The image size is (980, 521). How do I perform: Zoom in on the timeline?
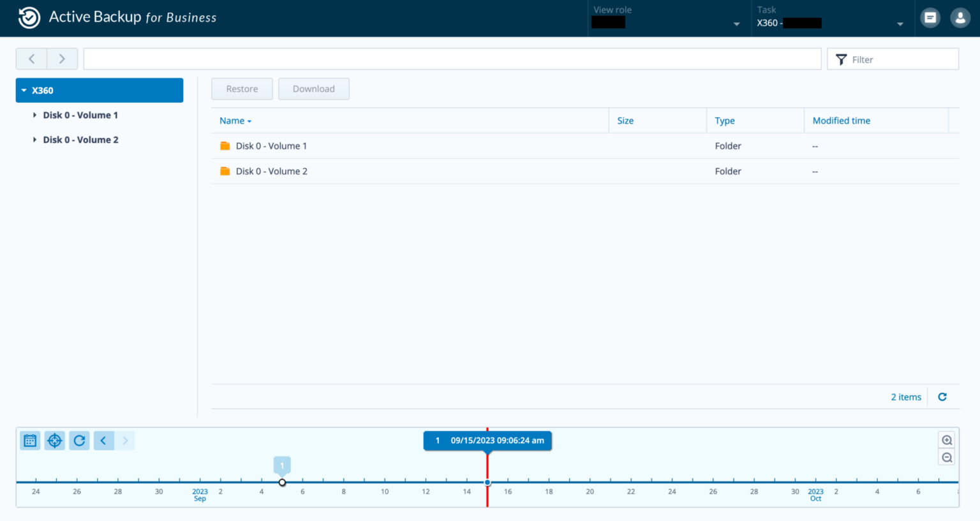[947, 439]
